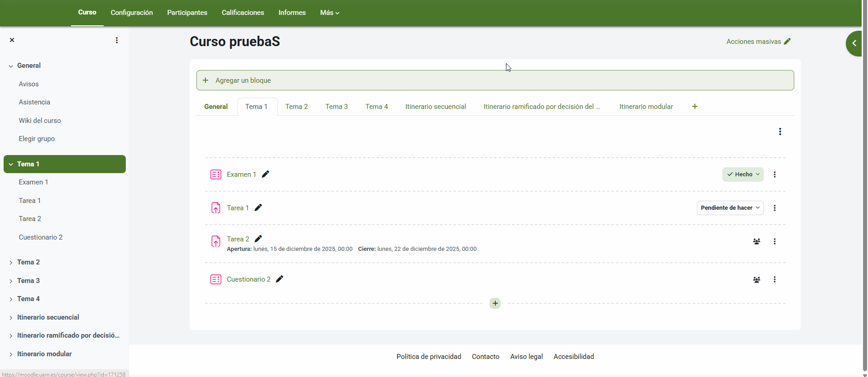Open the Aviso legal footer link
This screenshot has height=377, width=868.
526,357
